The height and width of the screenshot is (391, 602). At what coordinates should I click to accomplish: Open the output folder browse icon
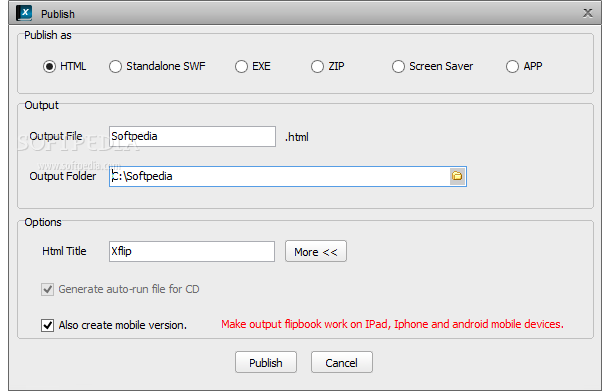tap(457, 176)
